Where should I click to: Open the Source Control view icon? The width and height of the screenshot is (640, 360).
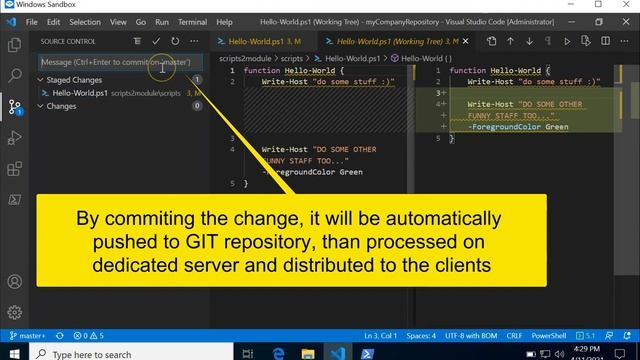(15, 107)
